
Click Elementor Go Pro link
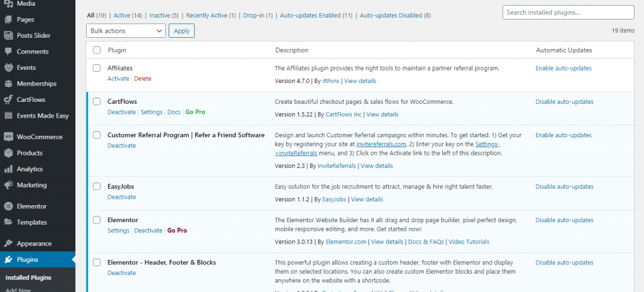pyautogui.click(x=177, y=230)
